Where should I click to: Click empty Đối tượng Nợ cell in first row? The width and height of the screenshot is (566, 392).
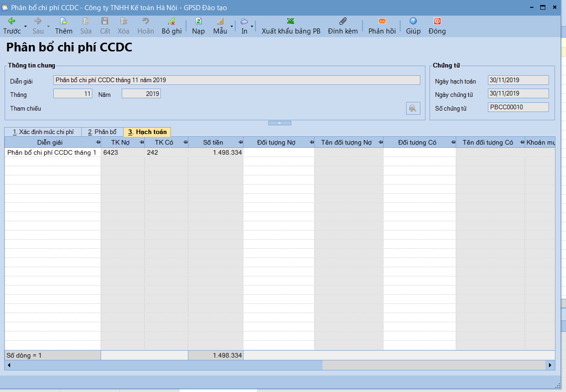tap(279, 152)
